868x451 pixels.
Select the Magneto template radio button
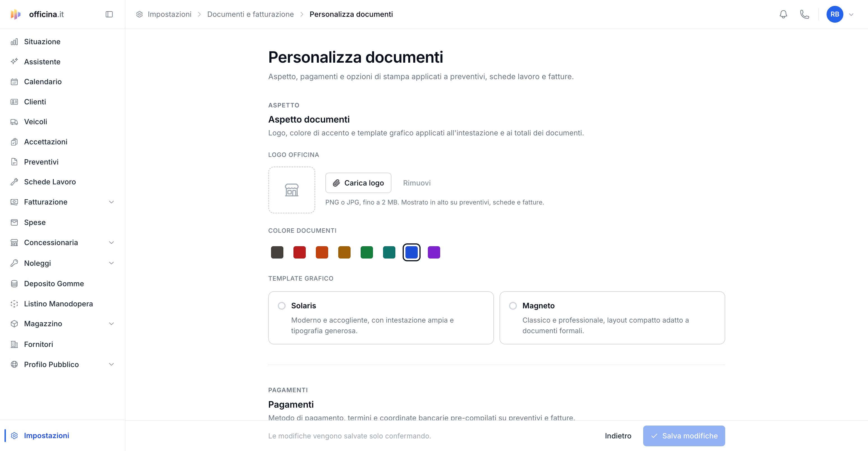[x=513, y=306]
